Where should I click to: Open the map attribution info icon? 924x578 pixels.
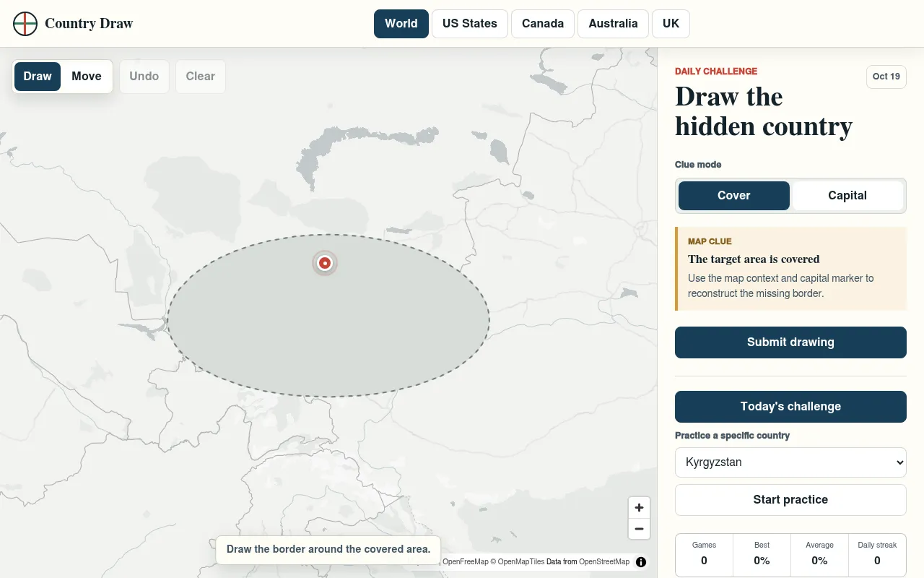click(641, 562)
